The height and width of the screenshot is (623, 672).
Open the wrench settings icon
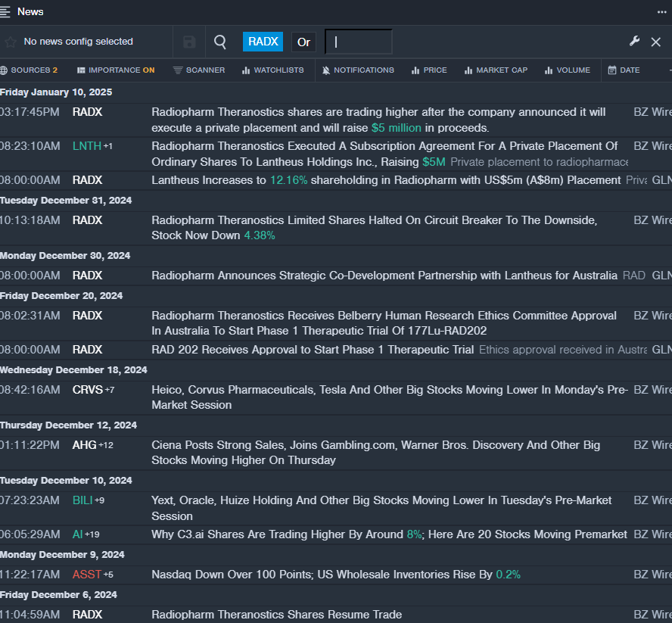tap(634, 41)
